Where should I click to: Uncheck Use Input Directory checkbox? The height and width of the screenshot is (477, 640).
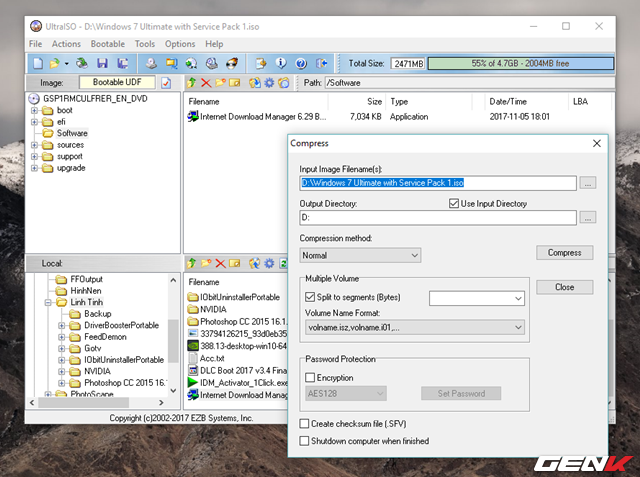tap(453, 203)
